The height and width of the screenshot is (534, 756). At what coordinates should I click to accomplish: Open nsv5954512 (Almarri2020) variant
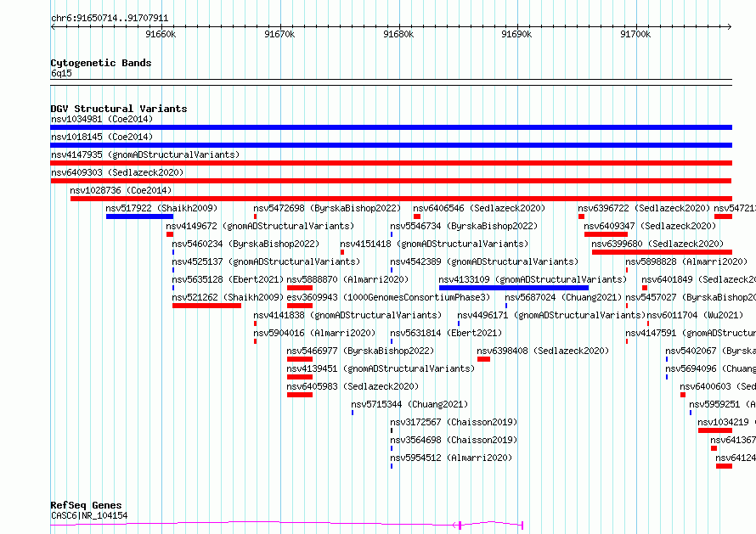pos(451,458)
